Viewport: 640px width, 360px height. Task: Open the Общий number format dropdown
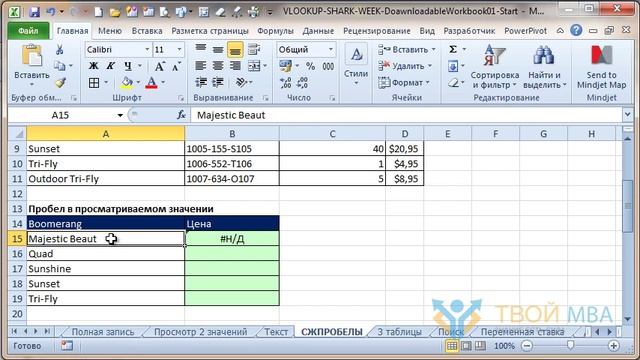330,49
